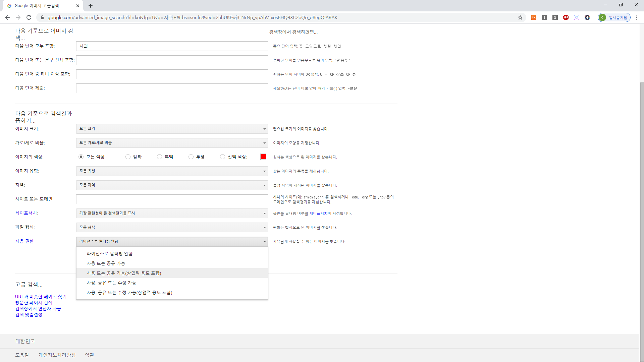Screen dimensions: 644x362
Task: Open the 세이프서치 filter dropdown
Action: coord(172,213)
